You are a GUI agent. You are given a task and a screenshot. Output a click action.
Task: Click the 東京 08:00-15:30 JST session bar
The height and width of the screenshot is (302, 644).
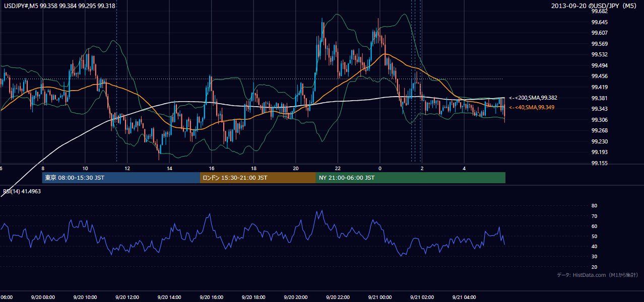121,178
